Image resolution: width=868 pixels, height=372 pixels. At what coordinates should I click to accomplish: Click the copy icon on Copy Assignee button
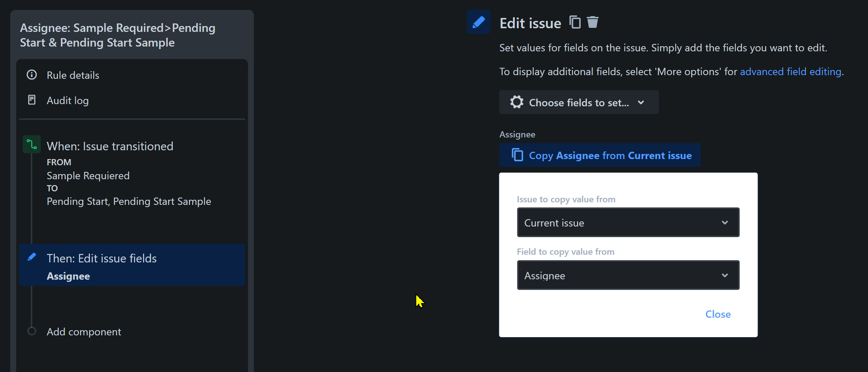(x=517, y=155)
